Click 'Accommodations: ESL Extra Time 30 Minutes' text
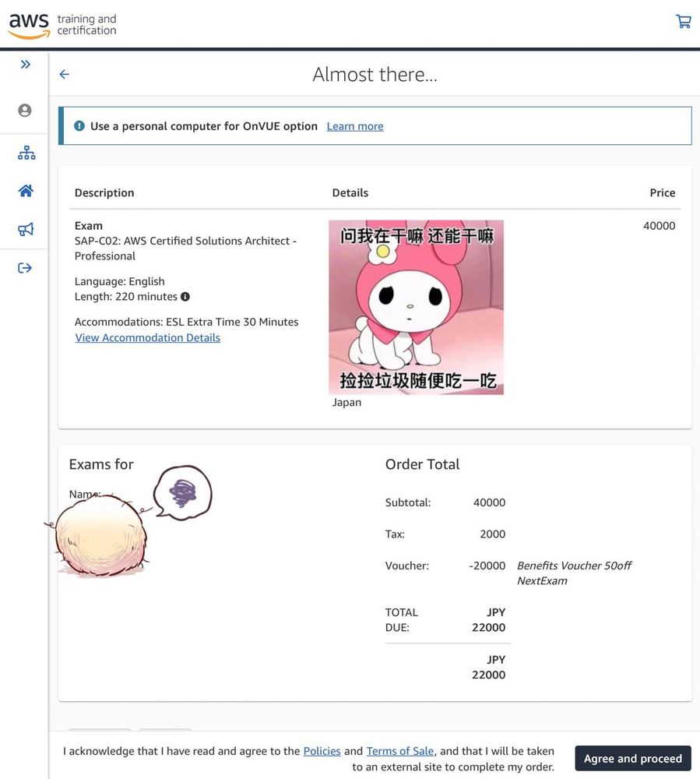This screenshot has width=700, height=779. [187, 322]
